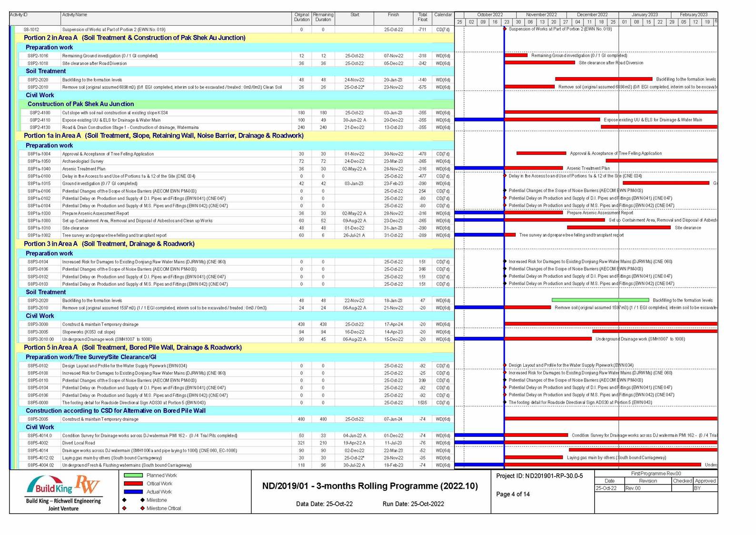Click activity ID S8P5-2005
Screen dimensions: 756x535
[38, 419]
